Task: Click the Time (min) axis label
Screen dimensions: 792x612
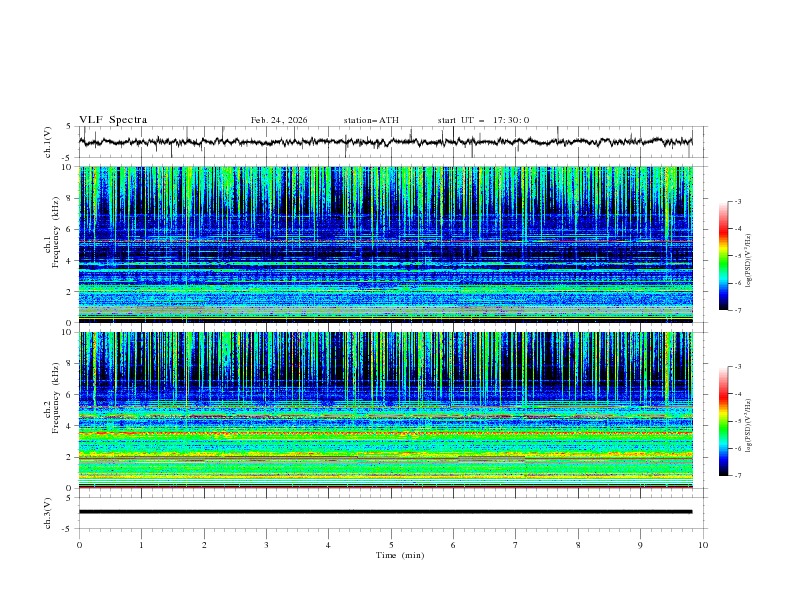Action: 401,554
